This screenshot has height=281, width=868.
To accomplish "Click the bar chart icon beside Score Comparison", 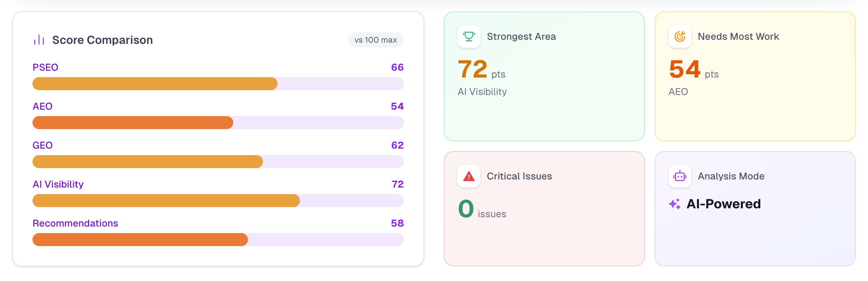I will (39, 40).
